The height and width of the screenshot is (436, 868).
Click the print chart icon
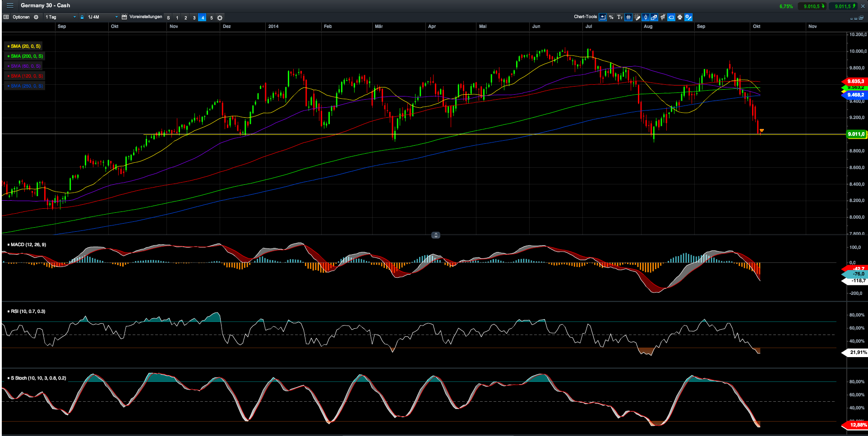click(x=679, y=18)
